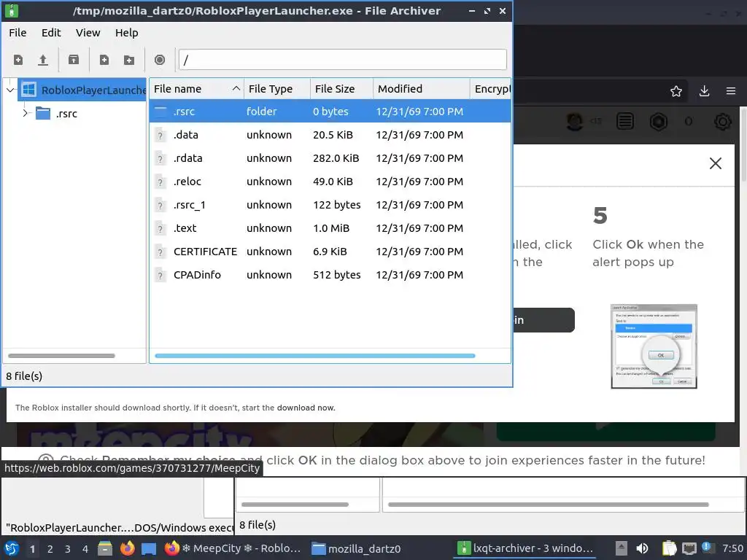The height and width of the screenshot is (560, 747).
Task: Click the Add files toolbar icon
Action: pos(104,60)
